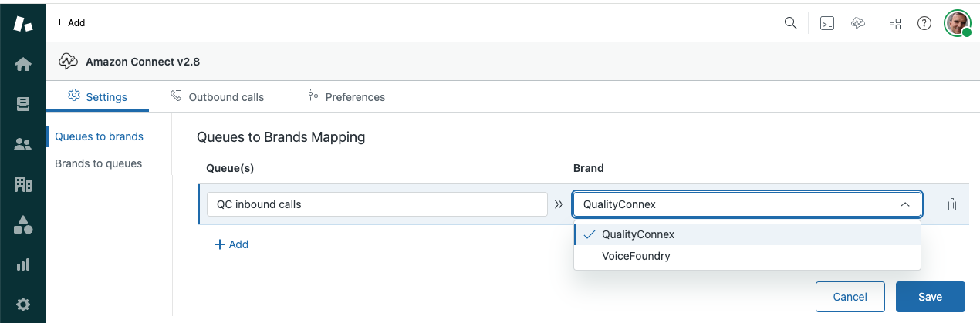Click the Cancel button
This screenshot has width=980, height=323.
[850, 297]
